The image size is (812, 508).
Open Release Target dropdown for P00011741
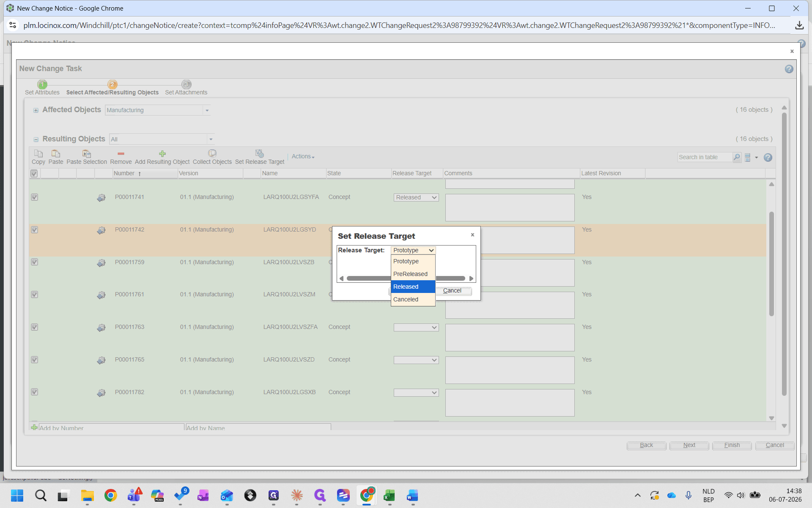[416, 198]
